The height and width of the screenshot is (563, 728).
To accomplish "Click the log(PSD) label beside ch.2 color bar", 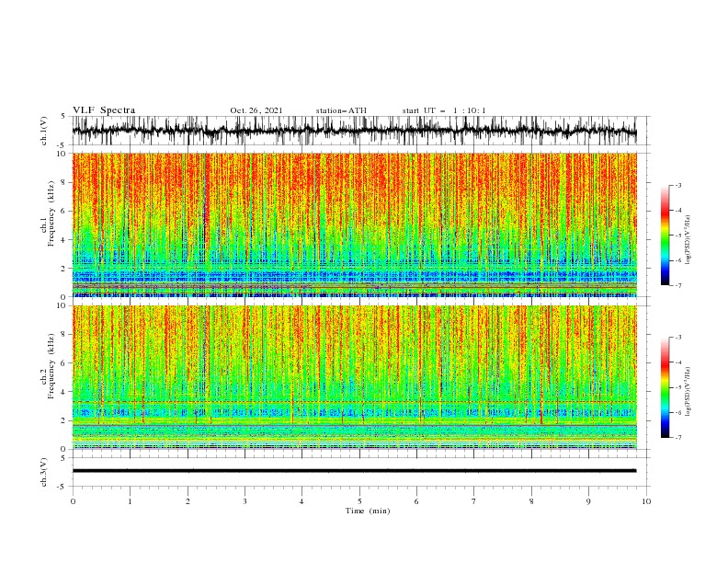I will tap(688, 391).
